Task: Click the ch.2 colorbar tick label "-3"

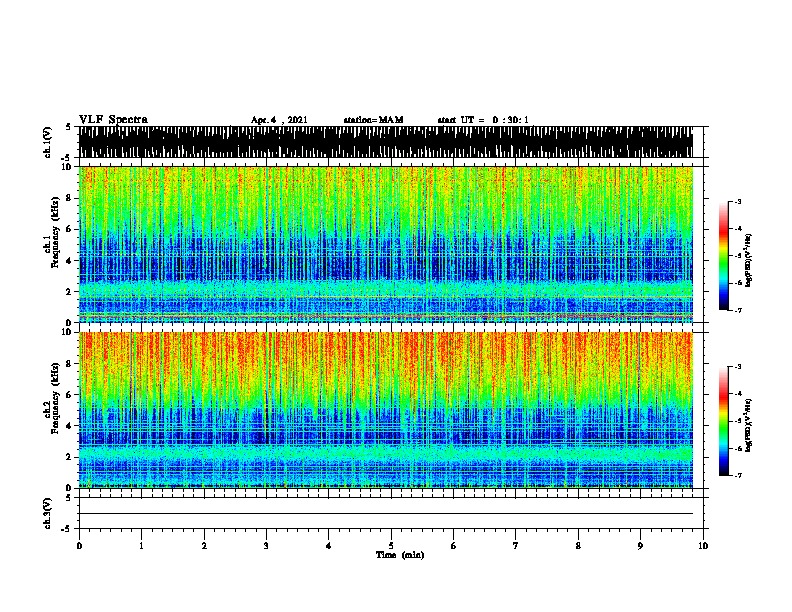Action: pyautogui.click(x=738, y=367)
